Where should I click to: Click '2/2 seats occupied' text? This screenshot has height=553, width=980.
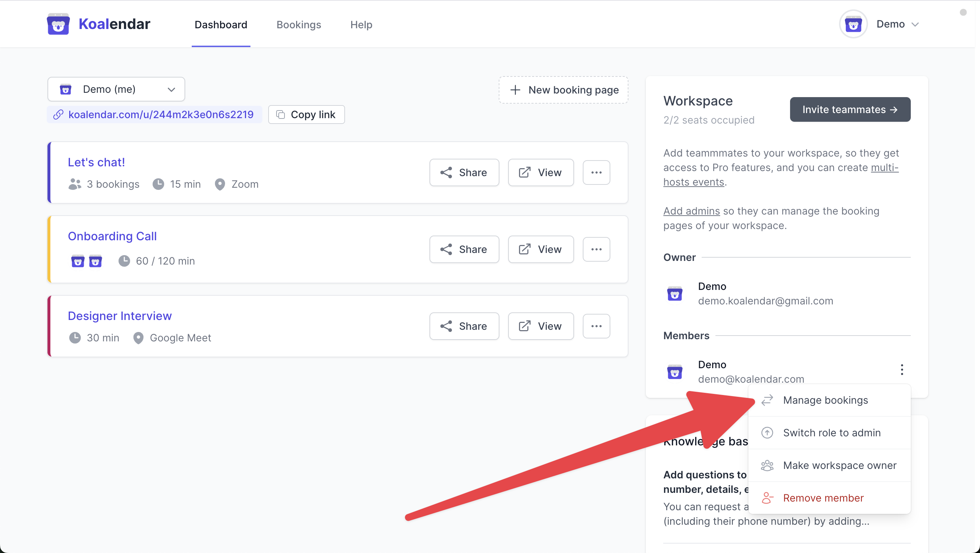pyautogui.click(x=709, y=120)
